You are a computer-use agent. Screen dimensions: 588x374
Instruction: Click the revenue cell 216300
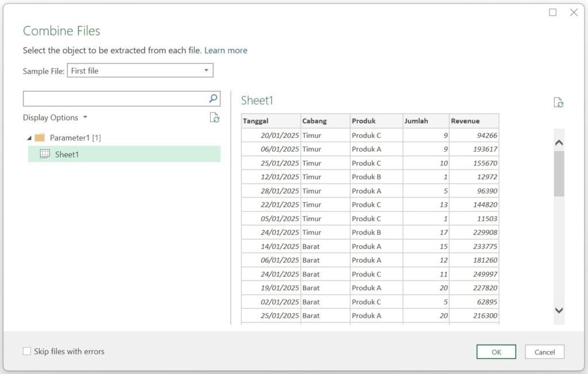(x=474, y=315)
